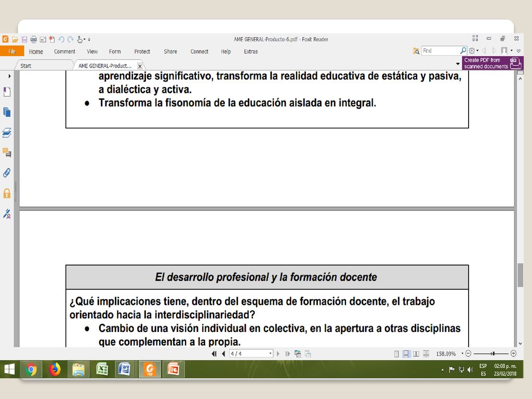Screen dimensions: 532x399
Task: Open the Share ribbon tab
Action: click(x=170, y=51)
